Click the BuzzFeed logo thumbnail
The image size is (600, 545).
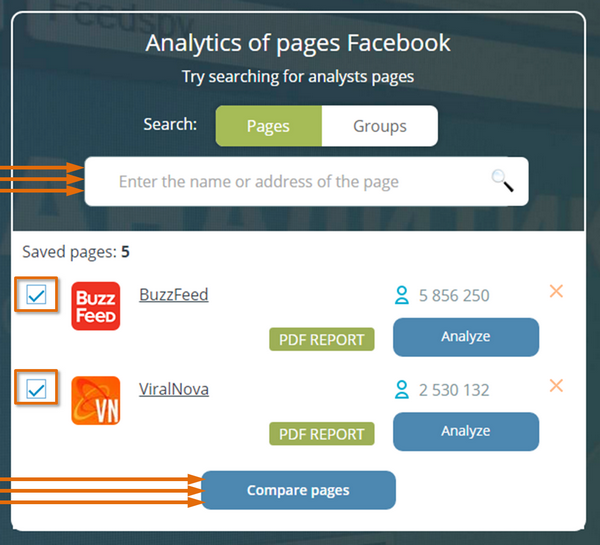pyautogui.click(x=96, y=306)
